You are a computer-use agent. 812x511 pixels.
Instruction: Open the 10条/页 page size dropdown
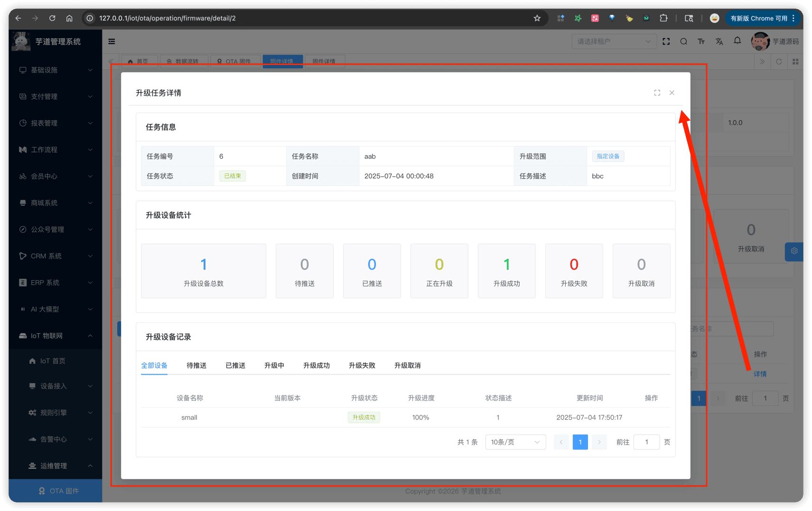pyautogui.click(x=515, y=442)
